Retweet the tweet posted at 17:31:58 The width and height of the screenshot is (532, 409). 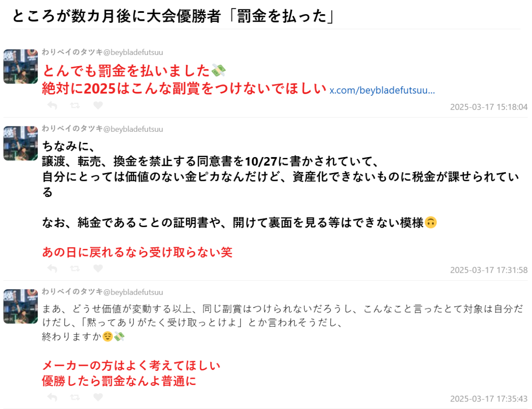(75, 269)
